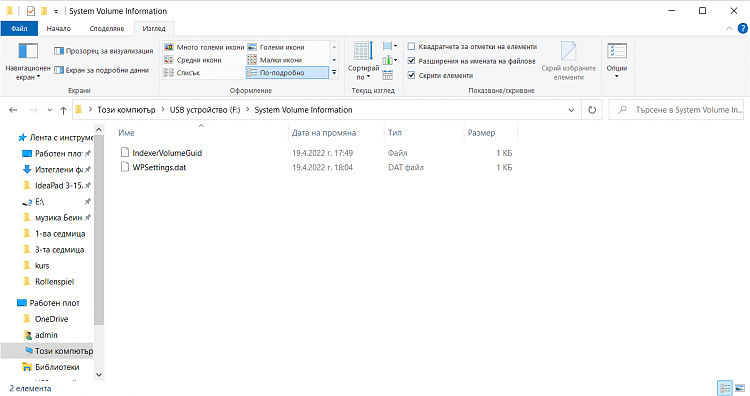Switch to large thumbnails status icon
The height and width of the screenshot is (396, 750).
(739, 388)
